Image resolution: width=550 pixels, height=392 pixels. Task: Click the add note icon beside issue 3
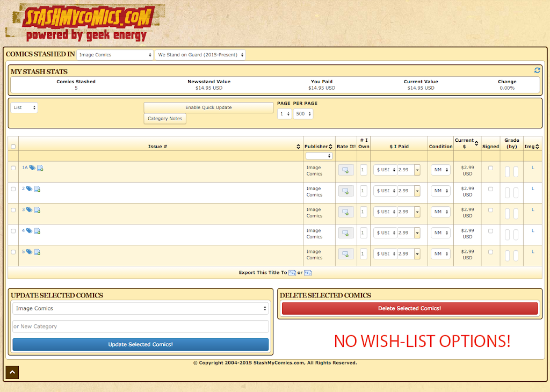coord(37,210)
